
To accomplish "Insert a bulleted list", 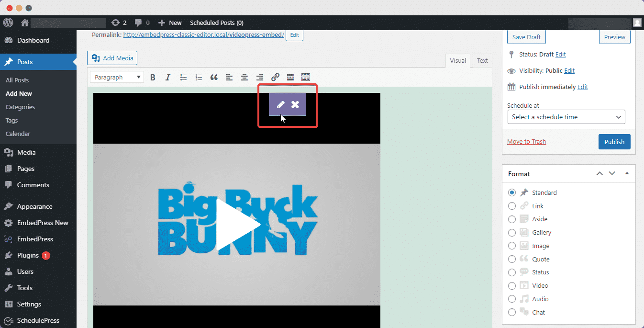I will tap(183, 77).
